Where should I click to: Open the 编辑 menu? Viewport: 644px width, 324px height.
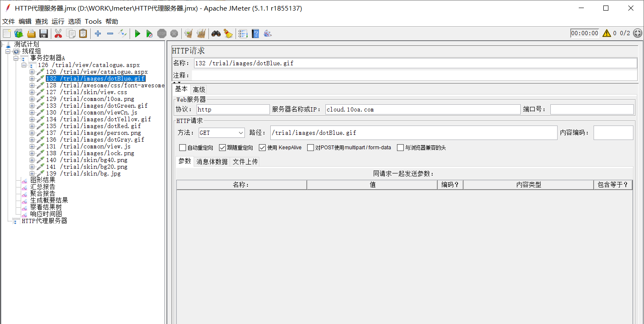25,21
